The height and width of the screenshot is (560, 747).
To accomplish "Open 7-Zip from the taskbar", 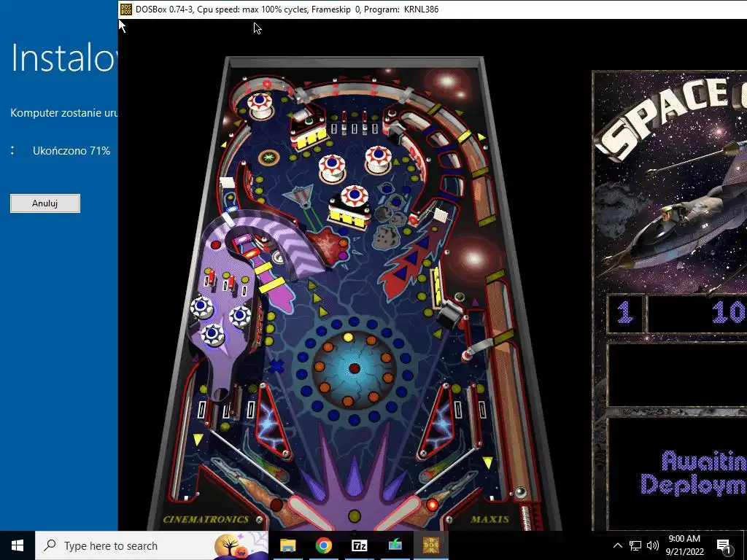I will 359,545.
